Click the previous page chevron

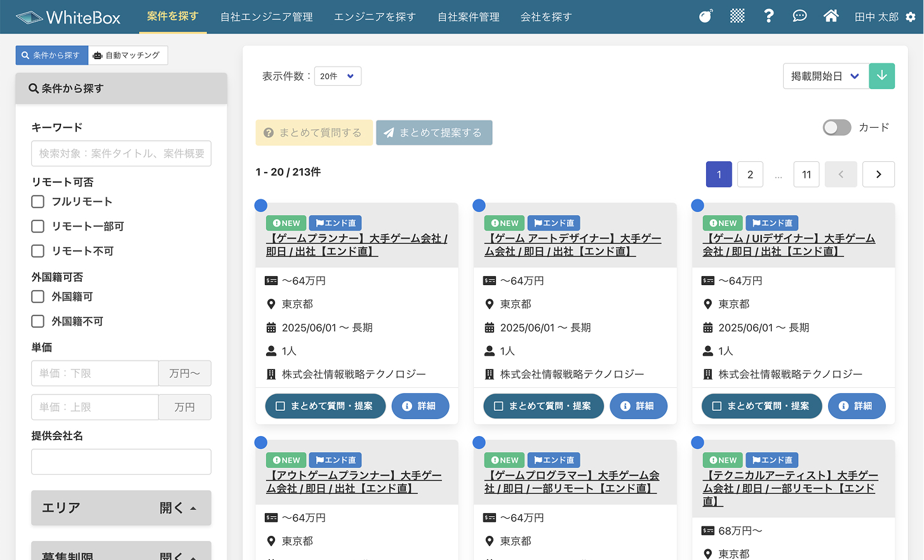pos(841,175)
